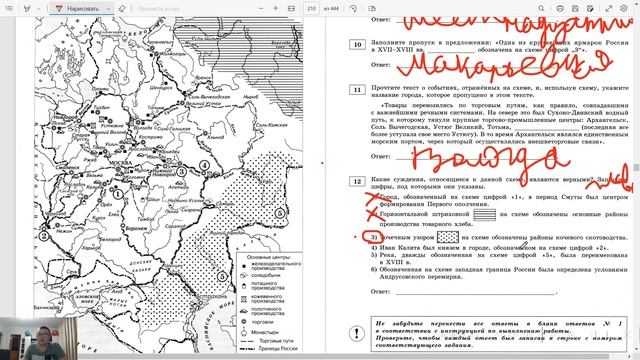Zoom in with the plus button
Screen dimensions: 640x360
[x=276, y=8]
